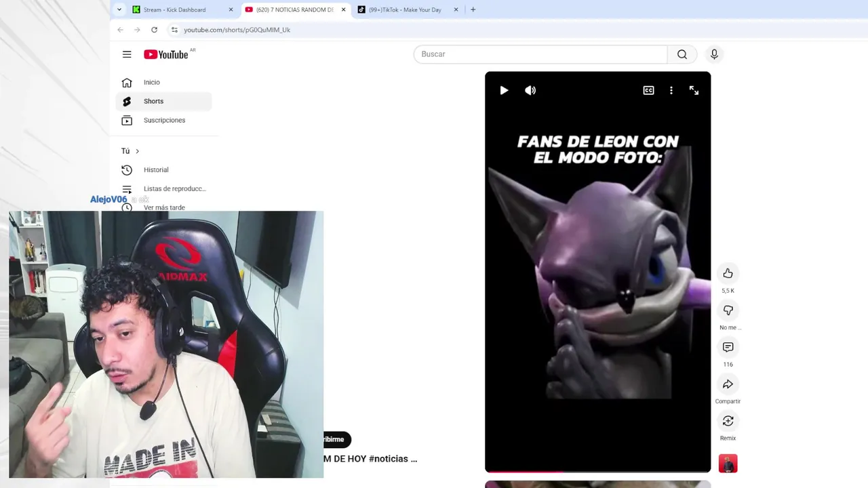Screen dimensions: 868x488
Task: Mute the Short's volume speaker icon
Action: (x=530, y=90)
